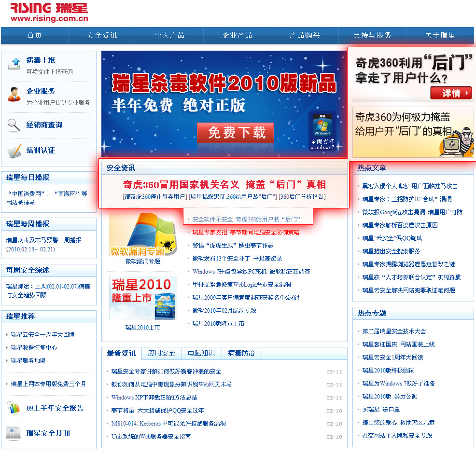Open 瑞星病毒及木马预警一周播报 link
Image resolution: width=476 pixels, height=454 pixels.
tap(44, 245)
